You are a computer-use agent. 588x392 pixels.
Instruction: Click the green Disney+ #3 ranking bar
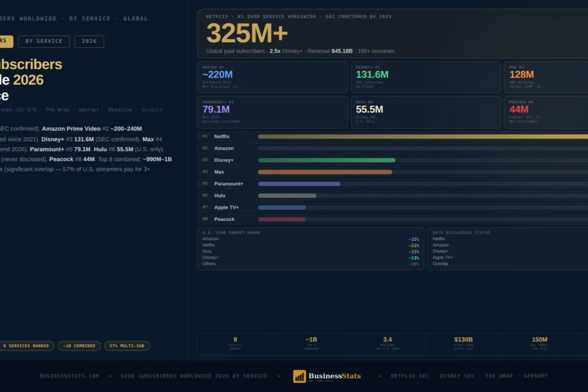pyautogui.click(x=327, y=160)
